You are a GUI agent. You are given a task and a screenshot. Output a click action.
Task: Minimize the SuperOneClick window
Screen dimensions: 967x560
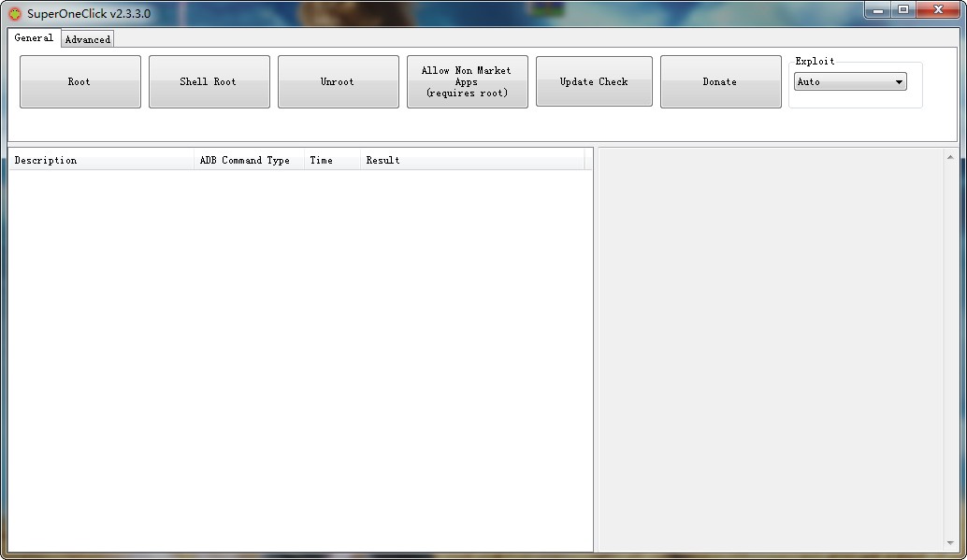(878, 10)
